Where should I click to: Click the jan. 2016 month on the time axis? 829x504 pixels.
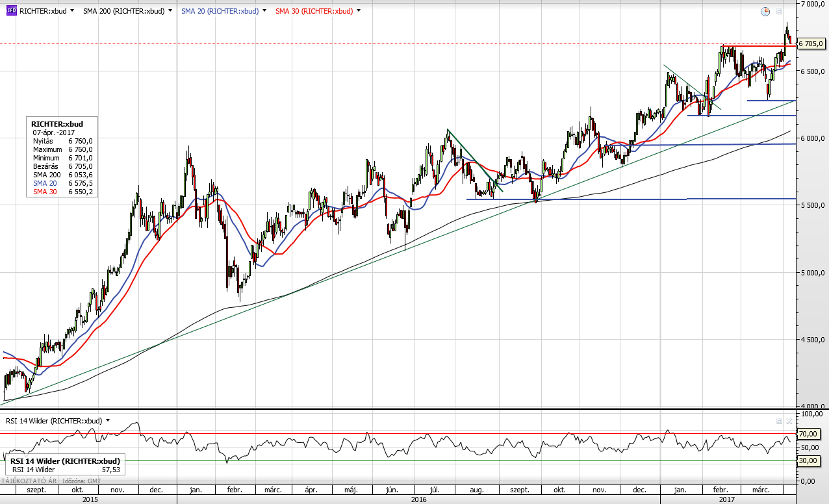coord(195,490)
